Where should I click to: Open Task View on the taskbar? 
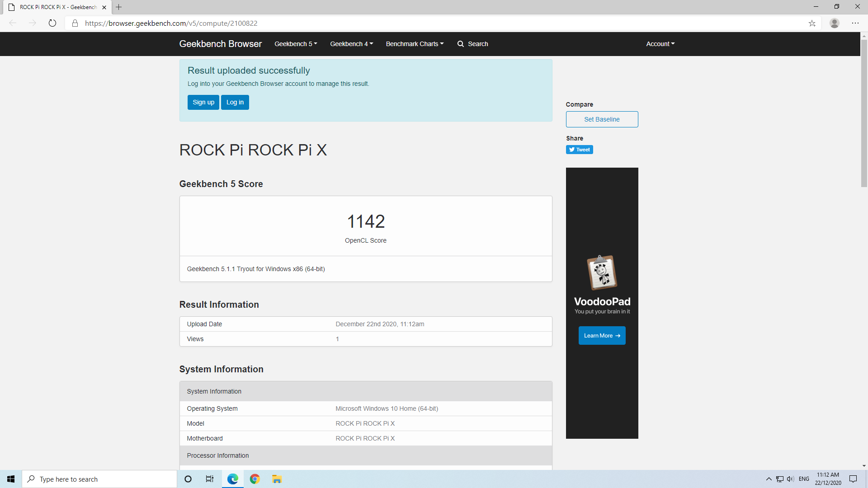(x=210, y=479)
